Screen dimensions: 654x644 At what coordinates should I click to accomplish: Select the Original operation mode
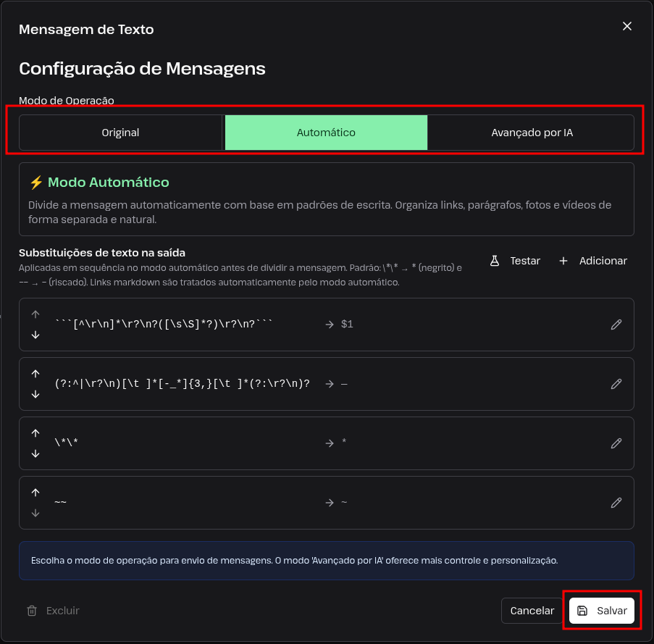(x=120, y=133)
